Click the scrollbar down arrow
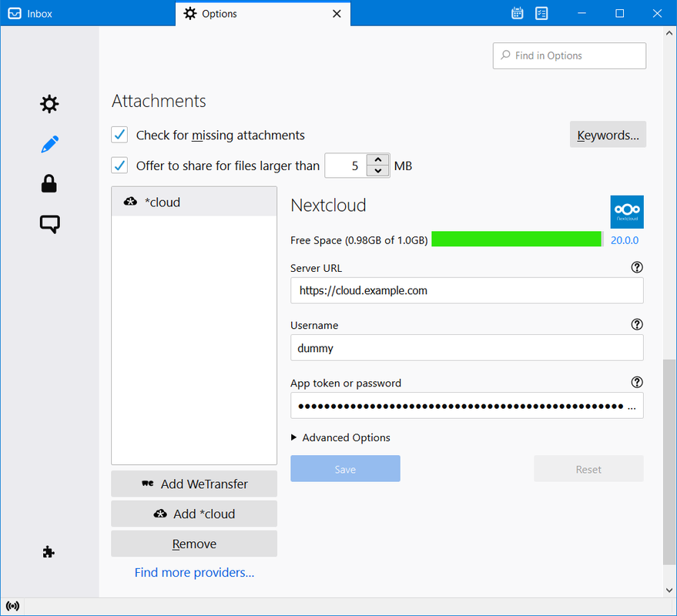 [x=669, y=590]
